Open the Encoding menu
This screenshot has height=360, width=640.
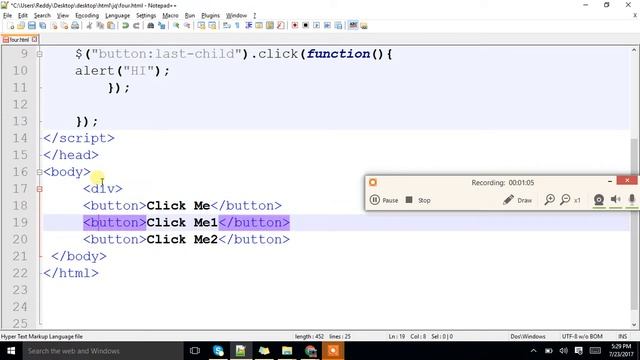point(87,16)
